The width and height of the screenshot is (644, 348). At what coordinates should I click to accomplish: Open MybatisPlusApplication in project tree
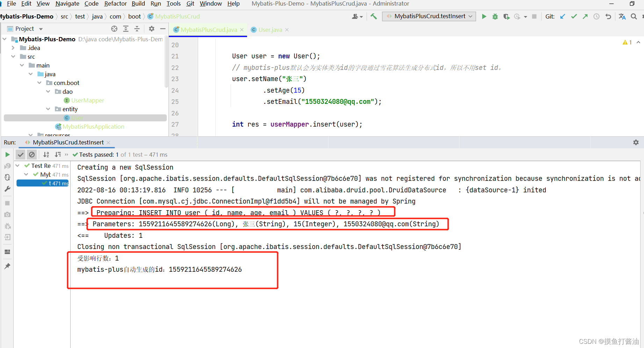point(93,127)
